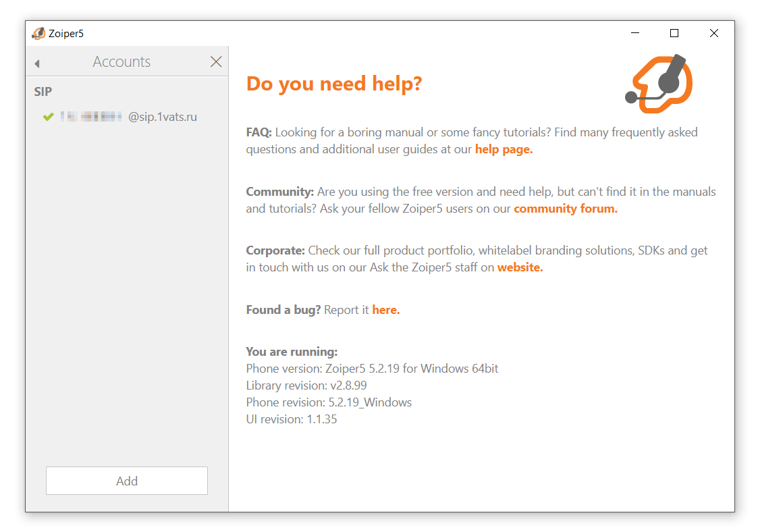Report a bug via the here link
Screen dimensions: 758x532
pyautogui.click(x=385, y=310)
